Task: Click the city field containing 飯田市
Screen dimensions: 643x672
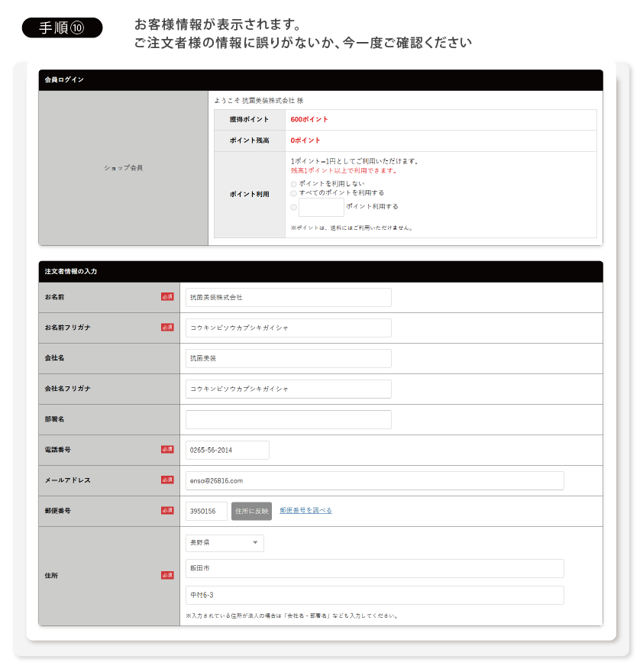Action: [374, 568]
